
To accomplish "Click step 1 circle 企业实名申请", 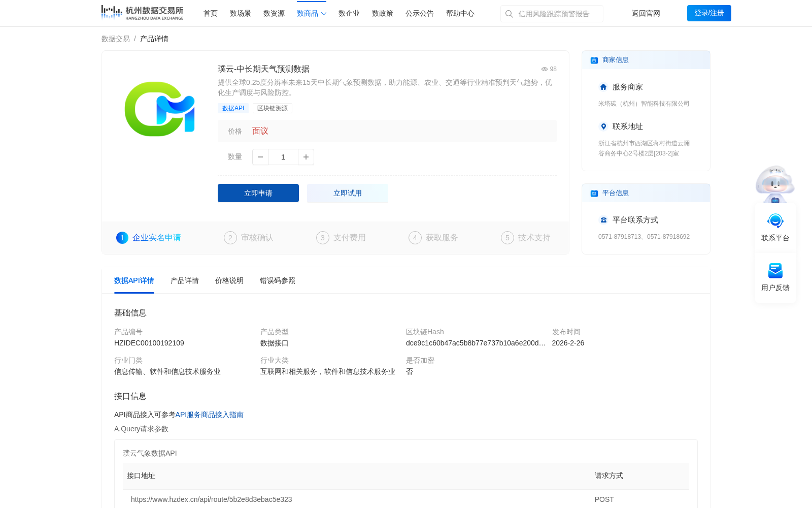I will coord(122,238).
